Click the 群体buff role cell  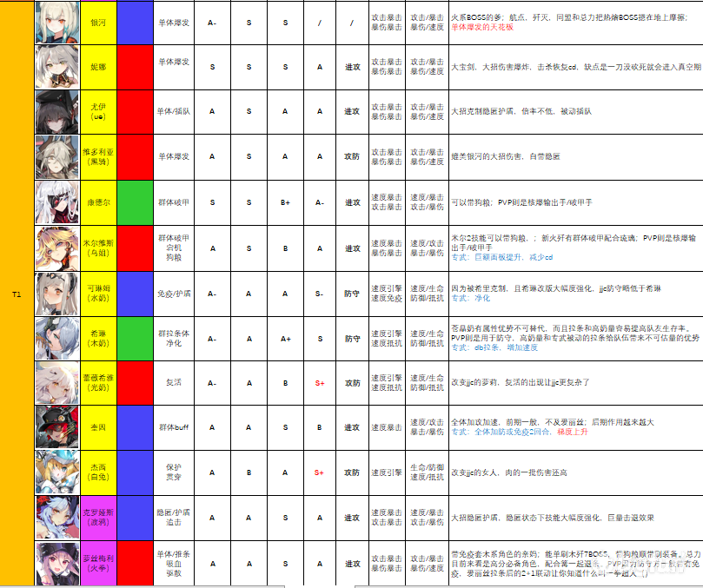[x=174, y=427]
